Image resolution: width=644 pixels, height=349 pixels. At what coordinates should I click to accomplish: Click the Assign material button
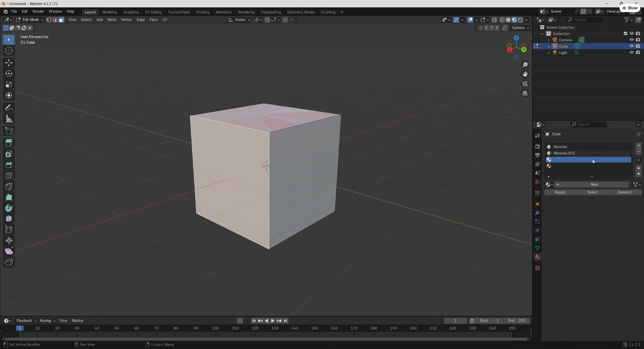coord(560,192)
